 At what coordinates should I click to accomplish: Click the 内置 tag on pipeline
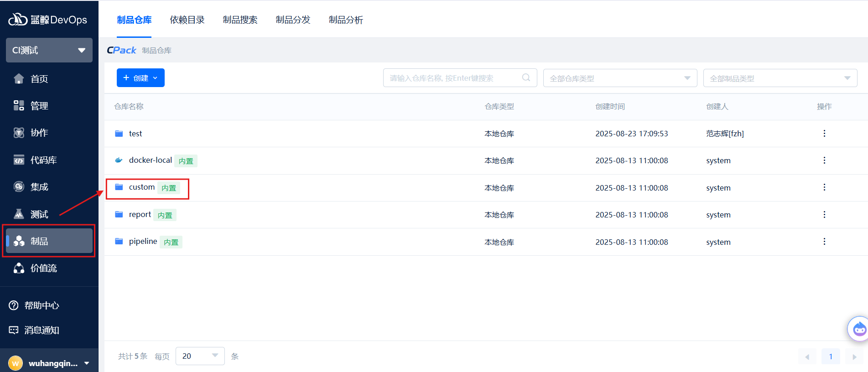click(171, 242)
